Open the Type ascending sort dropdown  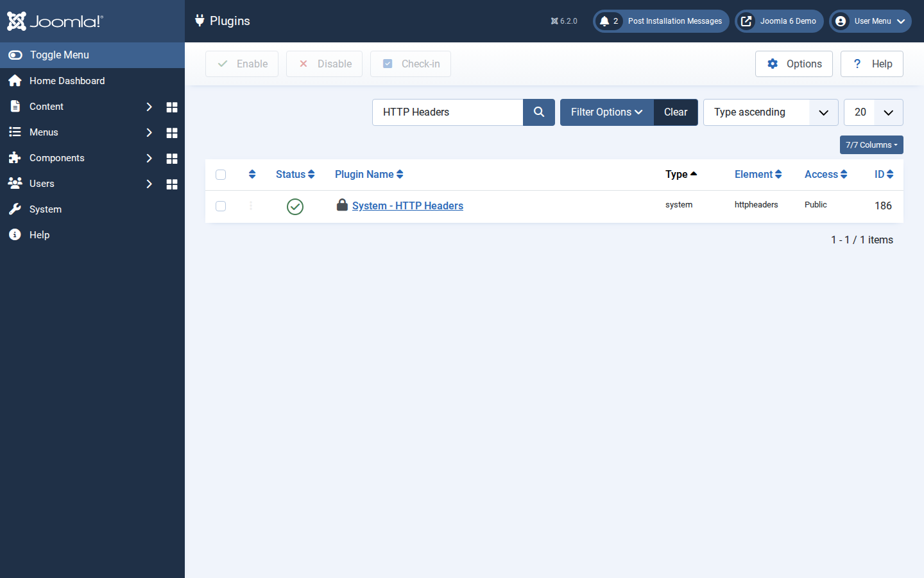[771, 112]
